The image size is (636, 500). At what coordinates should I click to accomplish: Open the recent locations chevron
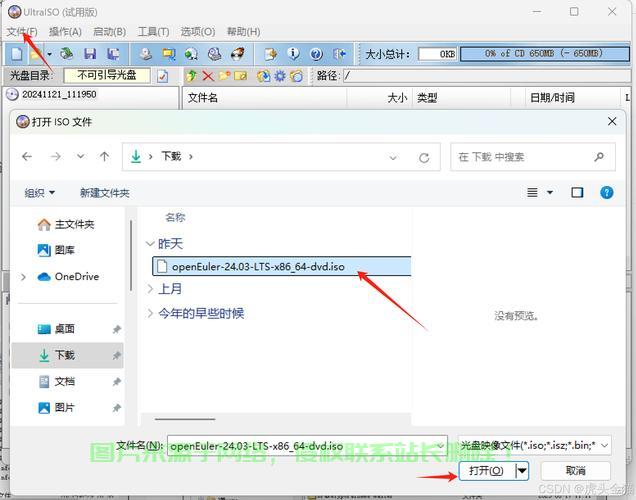81,156
